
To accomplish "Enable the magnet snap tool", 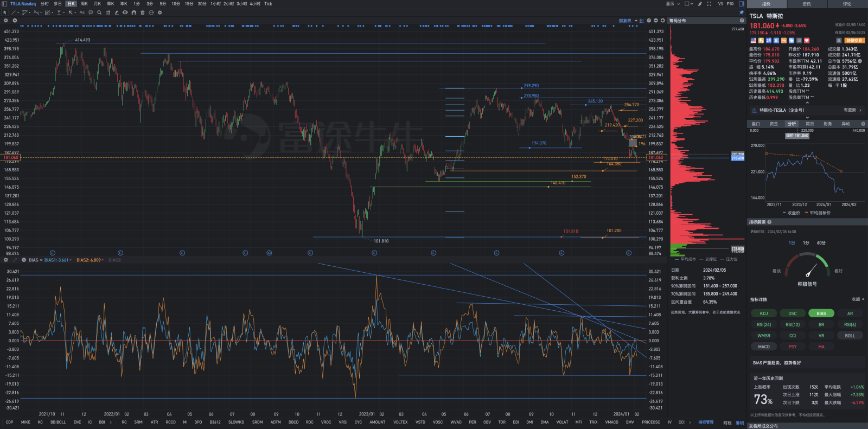I will pyautogui.click(x=134, y=12).
